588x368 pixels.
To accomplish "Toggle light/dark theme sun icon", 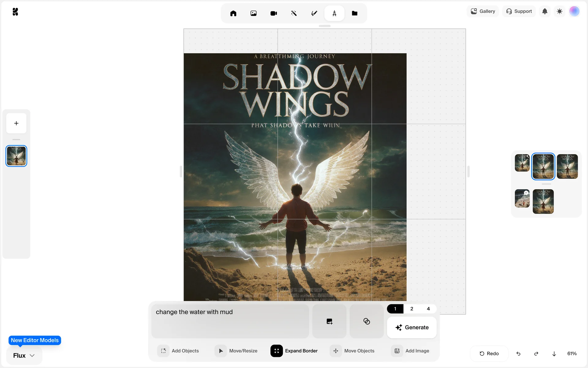I will tap(560, 11).
